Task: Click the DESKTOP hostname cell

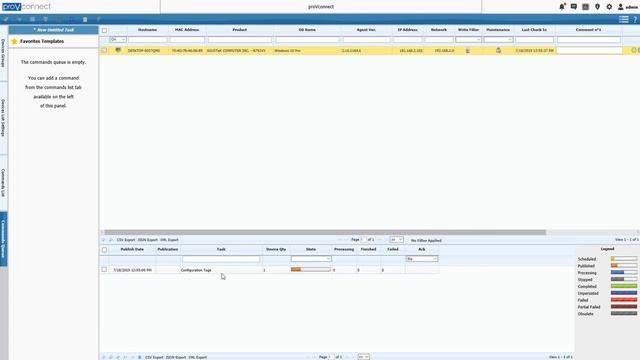Action: (144, 51)
